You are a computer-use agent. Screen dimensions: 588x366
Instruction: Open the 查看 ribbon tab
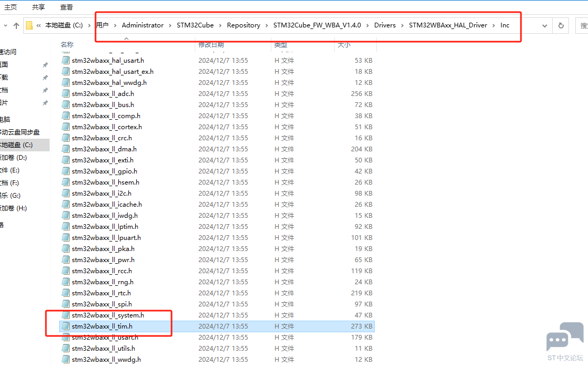[x=67, y=7]
